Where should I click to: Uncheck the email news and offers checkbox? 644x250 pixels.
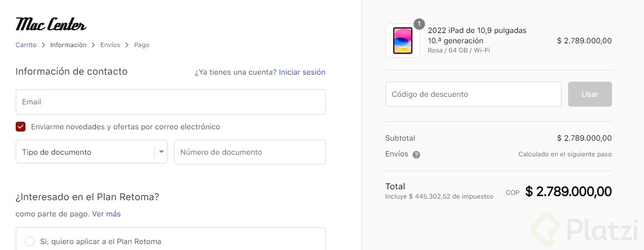tap(21, 127)
